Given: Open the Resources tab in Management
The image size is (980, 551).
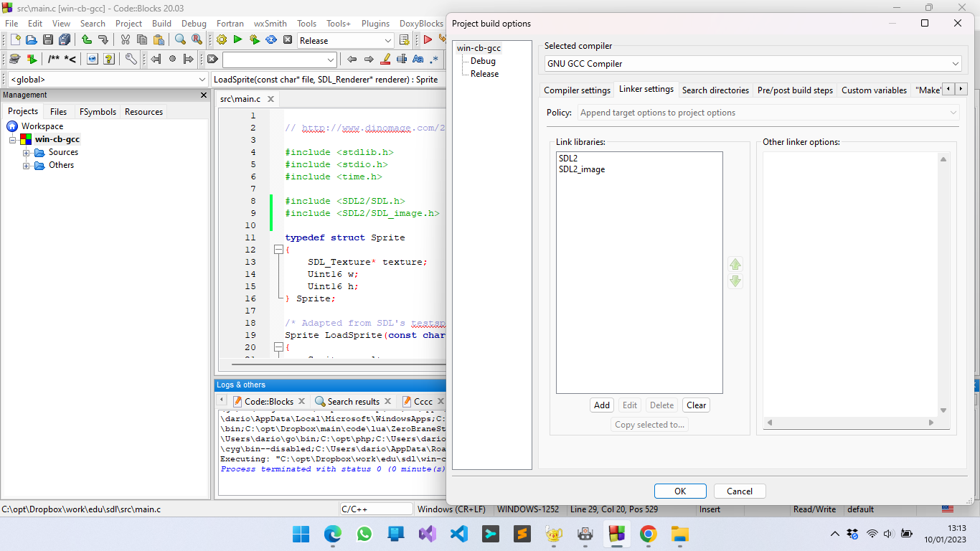Looking at the screenshot, I should pos(143,112).
